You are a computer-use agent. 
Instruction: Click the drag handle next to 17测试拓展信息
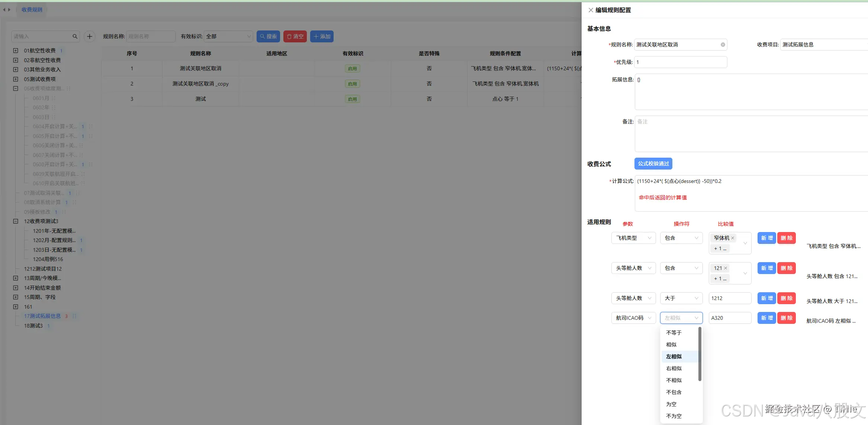coord(74,316)
